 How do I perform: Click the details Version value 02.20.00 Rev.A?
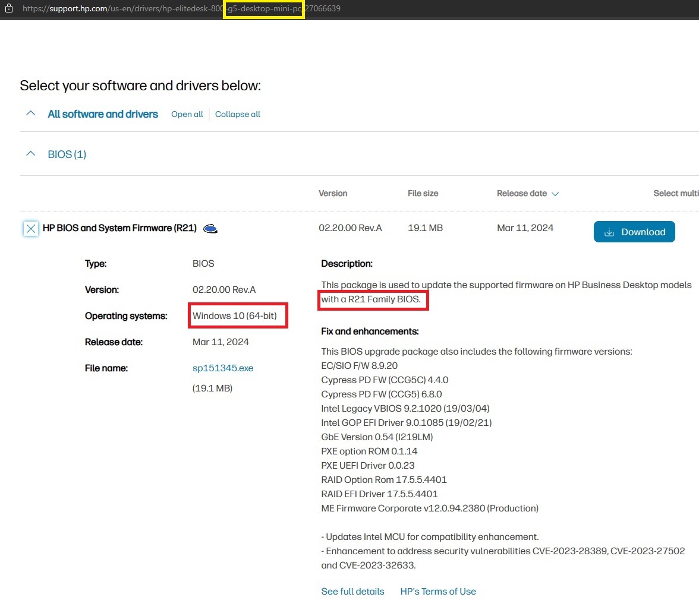(223, 290)
